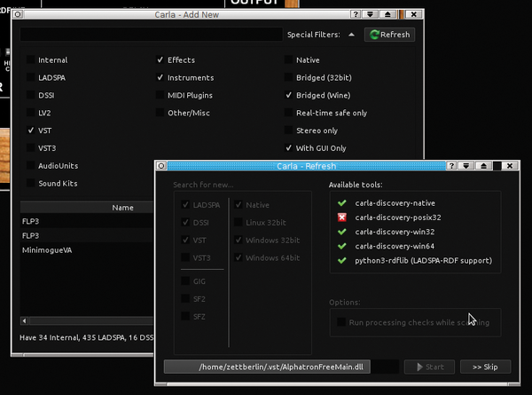Toggle Windows 32bit in Refresh dialog
Image resolution: width=532 pixels, height=395 pixels.
pyautogui.click(x=239, y=241)
